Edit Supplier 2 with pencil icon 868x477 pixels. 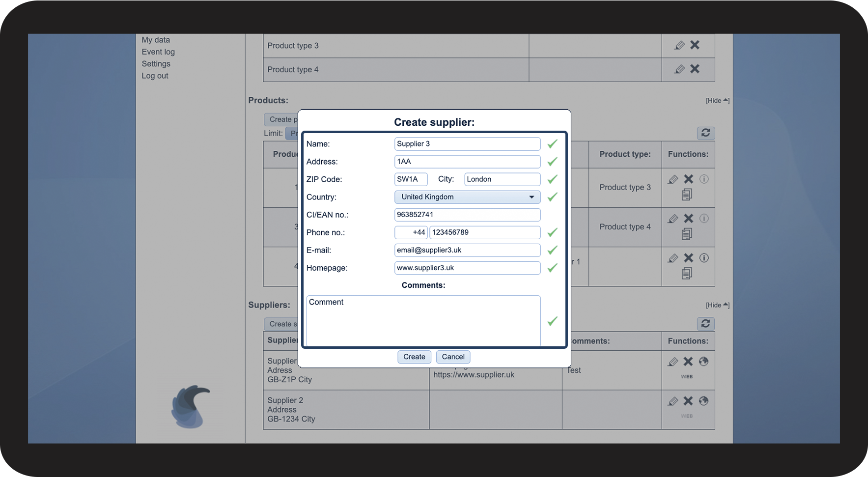tap(672, 401)
